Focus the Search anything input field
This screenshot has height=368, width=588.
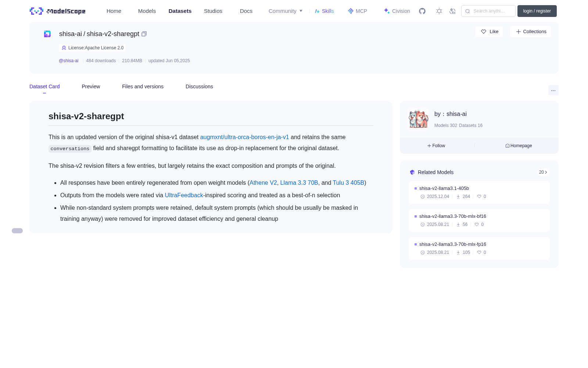[x=488, y=11]
